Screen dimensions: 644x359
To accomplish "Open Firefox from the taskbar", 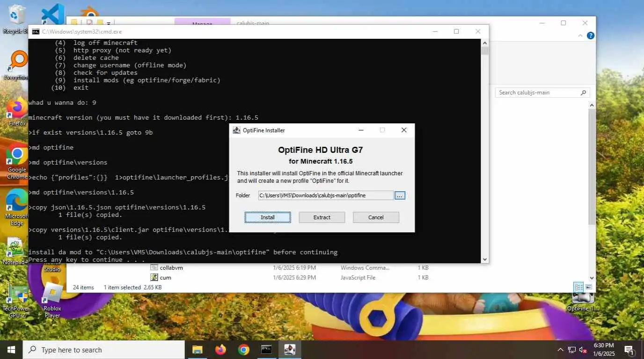I will (220, 350).
